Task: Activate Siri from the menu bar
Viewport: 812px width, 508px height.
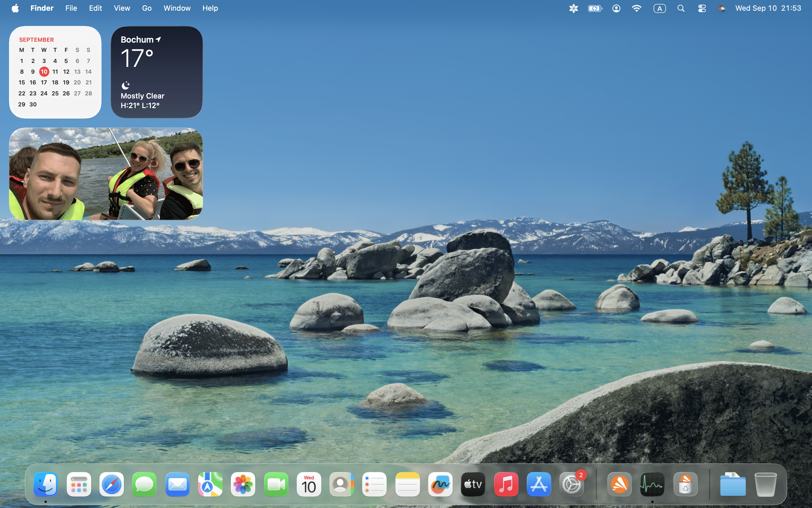Action: pyautogui.click(x=722, y=8)
